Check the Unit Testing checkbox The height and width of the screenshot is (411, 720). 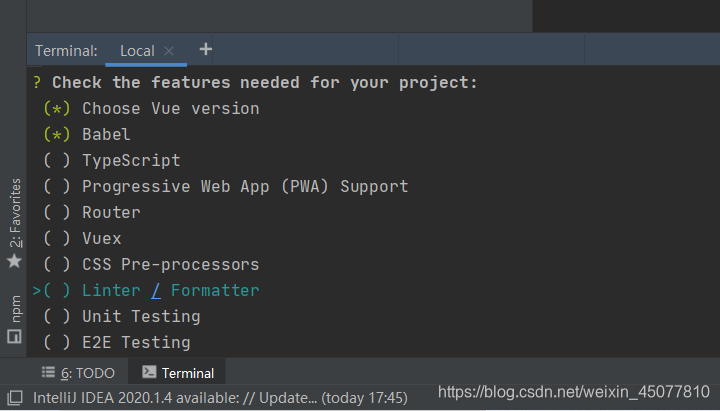coord(57,316)
